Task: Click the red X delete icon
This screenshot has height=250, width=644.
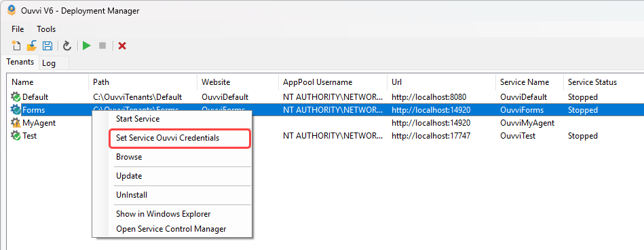Action: [x=122, y=46]
